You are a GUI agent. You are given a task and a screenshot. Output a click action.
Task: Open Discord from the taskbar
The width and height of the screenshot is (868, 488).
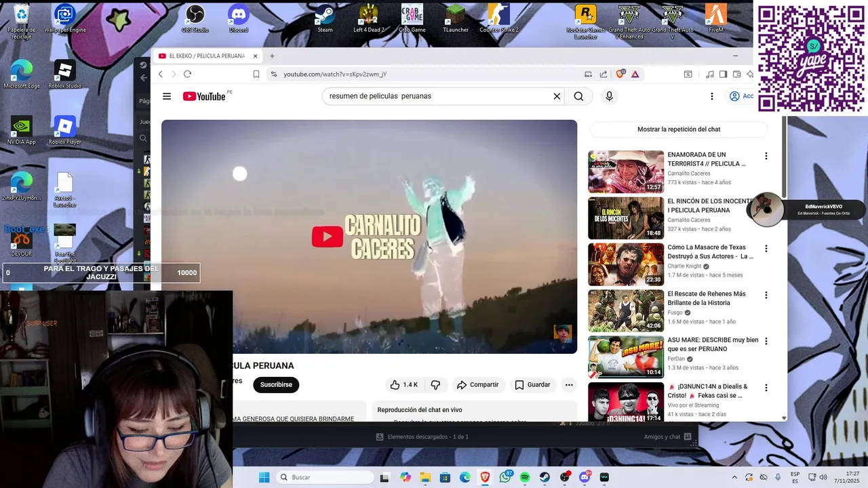tap(585, 477)
